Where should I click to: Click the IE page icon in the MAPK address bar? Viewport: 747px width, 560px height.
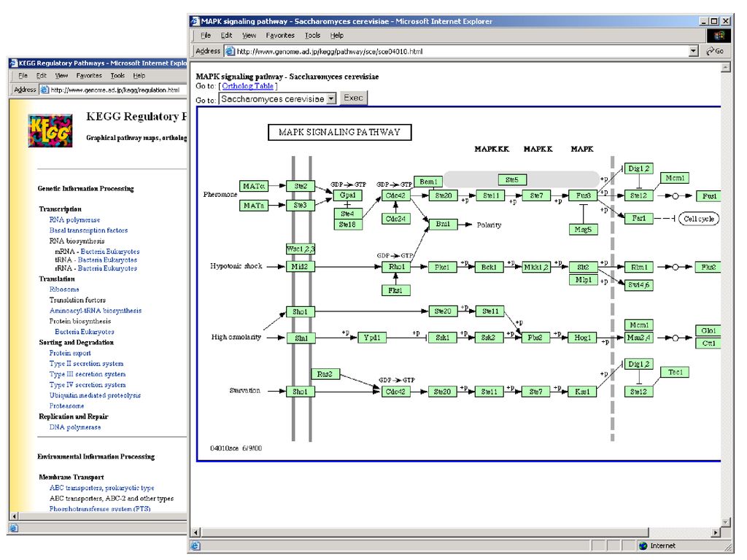230,51
